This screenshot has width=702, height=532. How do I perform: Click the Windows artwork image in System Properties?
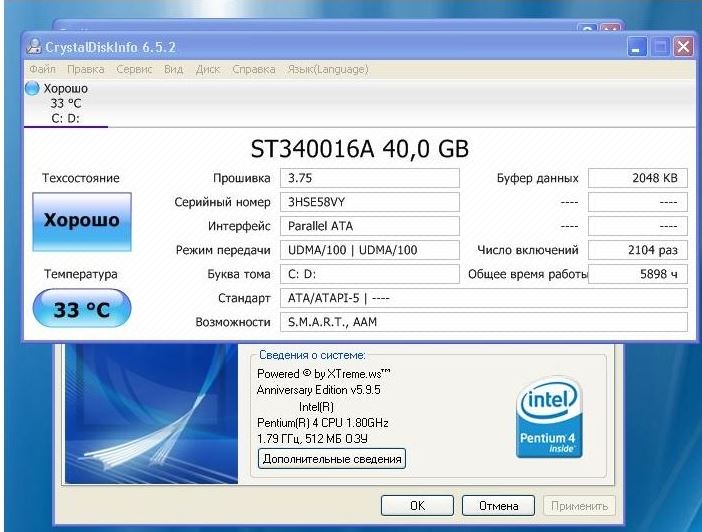(151, 414)
